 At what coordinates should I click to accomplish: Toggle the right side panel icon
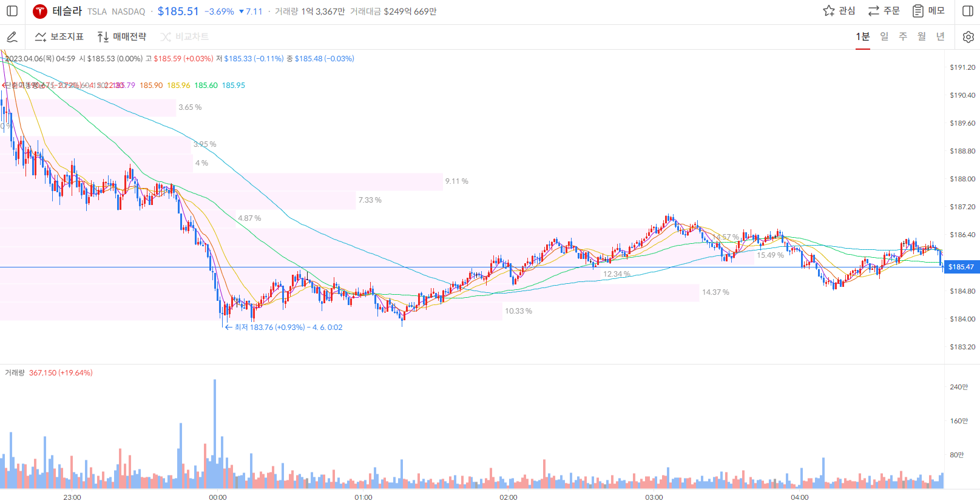[968, 11]
